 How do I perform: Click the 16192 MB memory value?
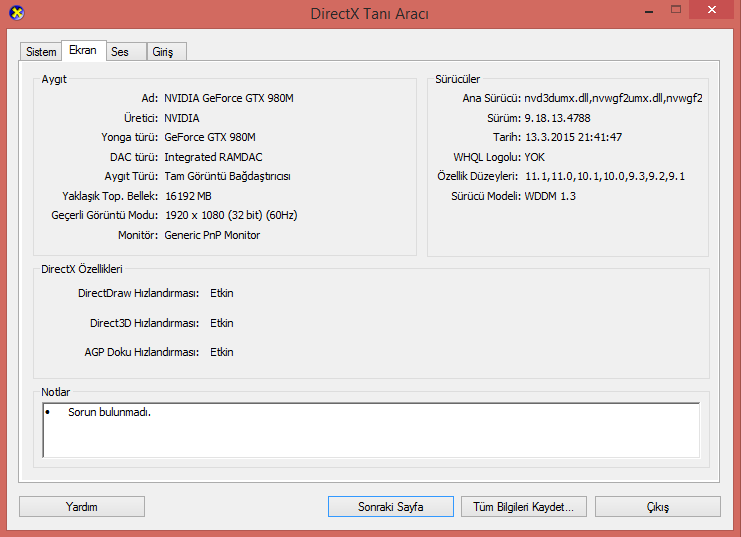(188, 196)
